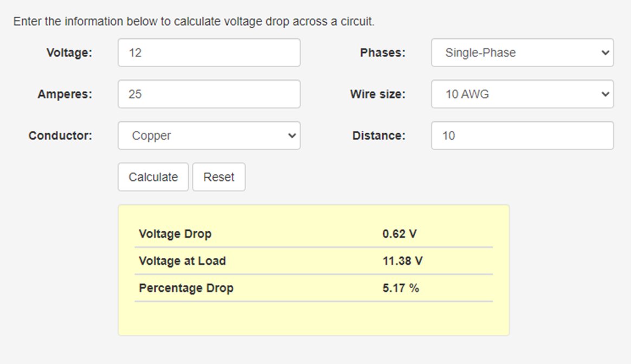Click the Voltage label
The height and width of the screenshot is (364, 631).
(69, 53)
